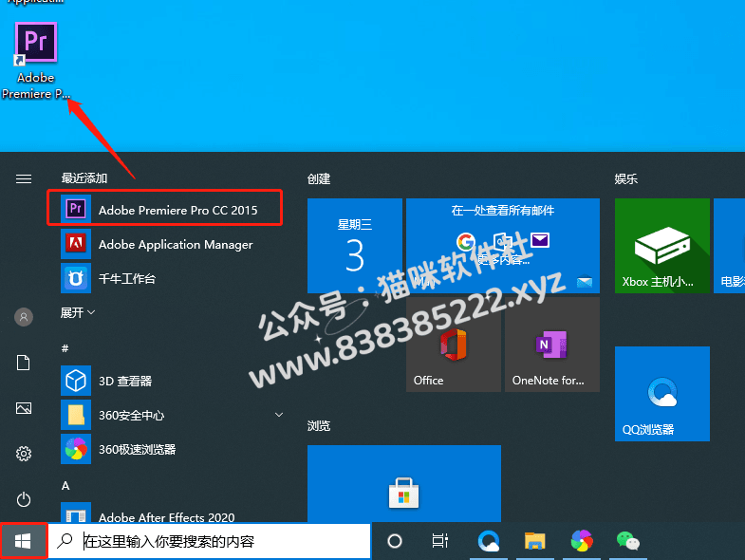Open the partially visible 电影 tile
745x560 pixels.
pos(729,246)
